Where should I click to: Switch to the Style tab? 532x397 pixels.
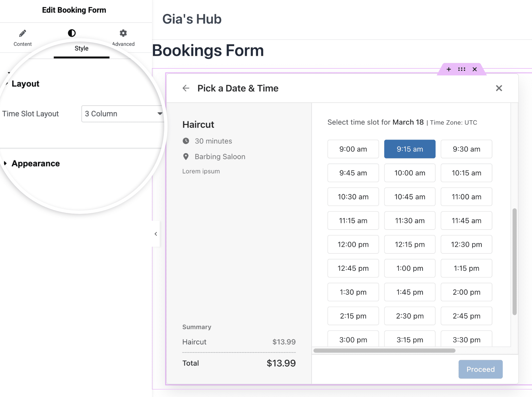point(81,48)
